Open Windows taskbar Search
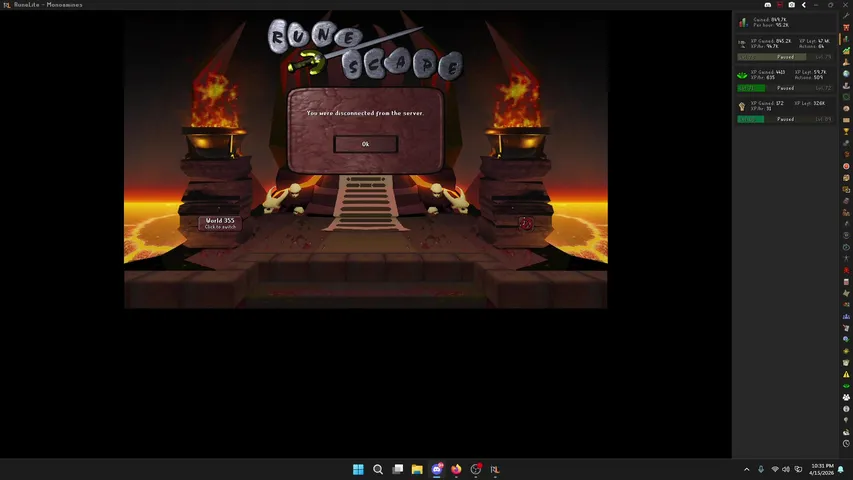 coord(378,469)
